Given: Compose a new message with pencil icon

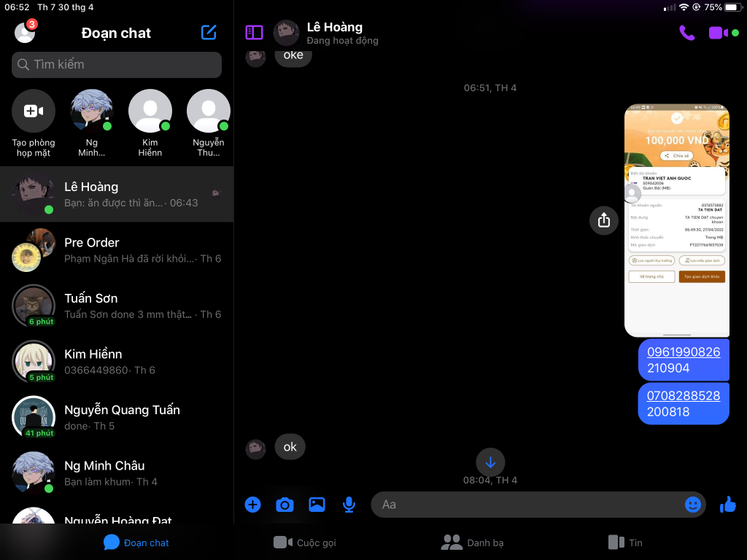Looking at the screenshot, I should tap(209, 33).
